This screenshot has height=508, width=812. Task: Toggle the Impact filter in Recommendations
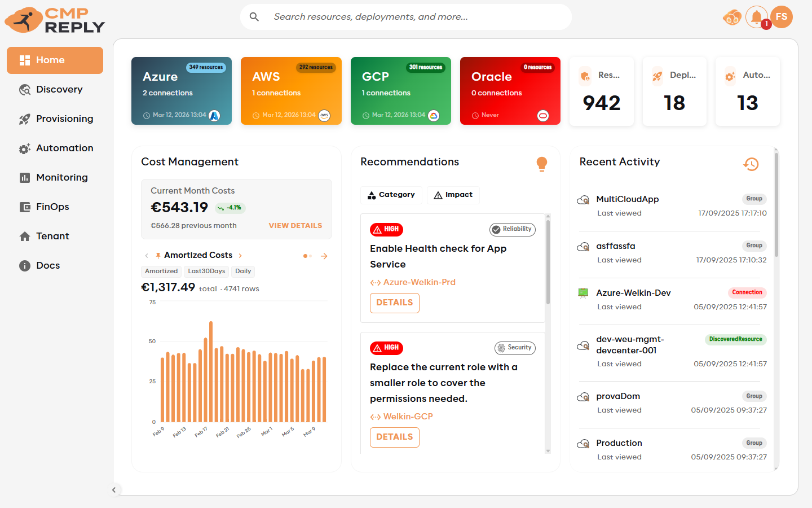point(453,195)
